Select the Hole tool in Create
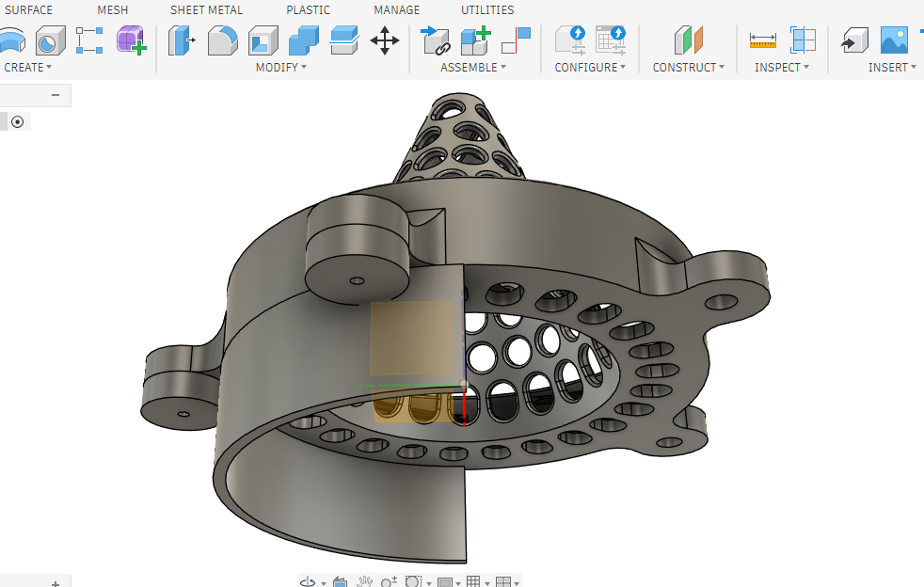Viewport: 924px width, 587px height. 50,40
